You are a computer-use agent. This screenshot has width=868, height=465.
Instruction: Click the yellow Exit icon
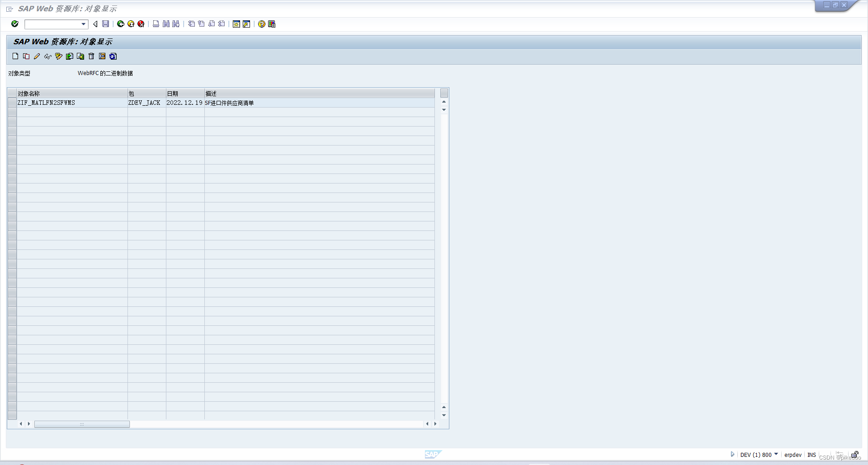(x=131, y=24)
